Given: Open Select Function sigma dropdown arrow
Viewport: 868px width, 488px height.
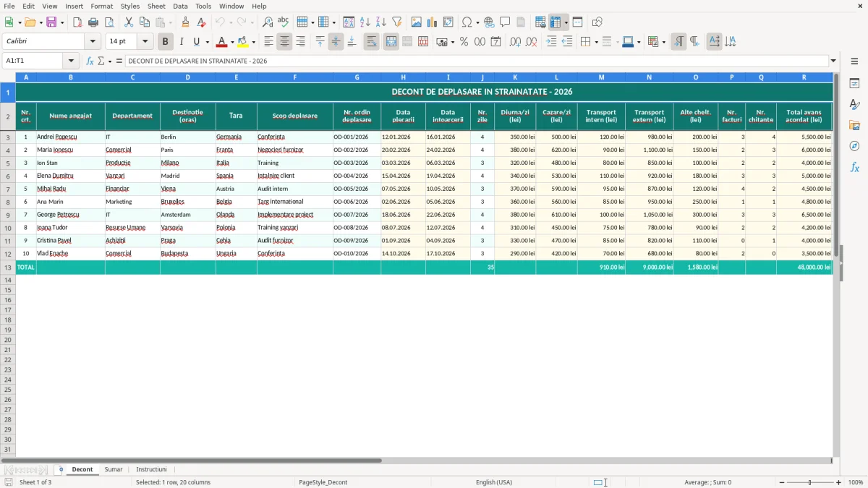Looking at the screenshot, I should click(109, 61).
